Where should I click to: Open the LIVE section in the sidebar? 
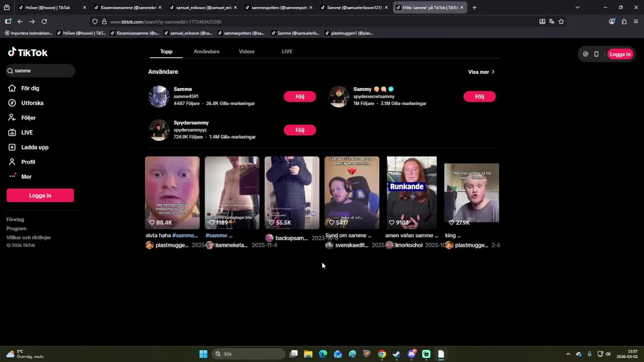pos(27,132)
